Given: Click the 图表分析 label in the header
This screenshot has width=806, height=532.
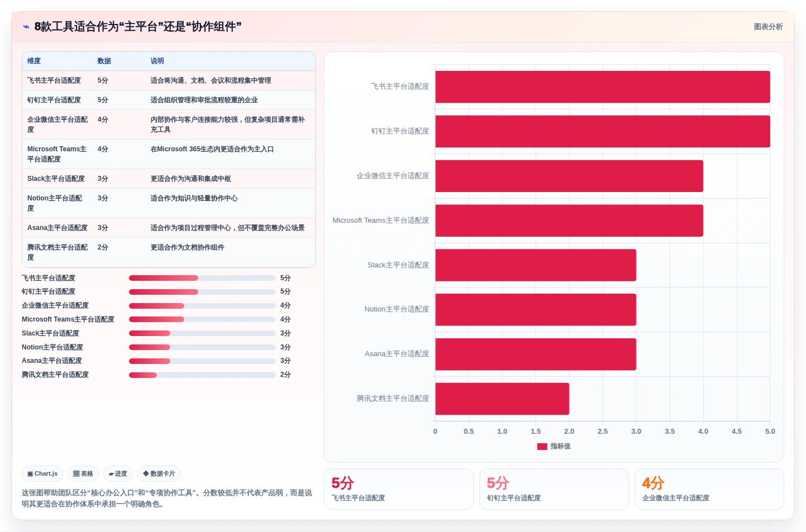Looking at the screenshot, I should pyautogui.click(x=768, y=27).
